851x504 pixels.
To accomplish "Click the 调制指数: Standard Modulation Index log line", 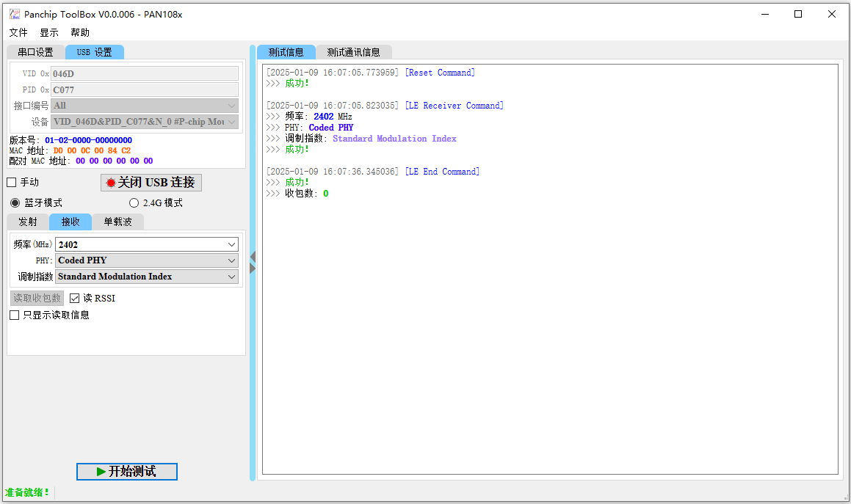I will pyautogui.click(x=361, y=139).
